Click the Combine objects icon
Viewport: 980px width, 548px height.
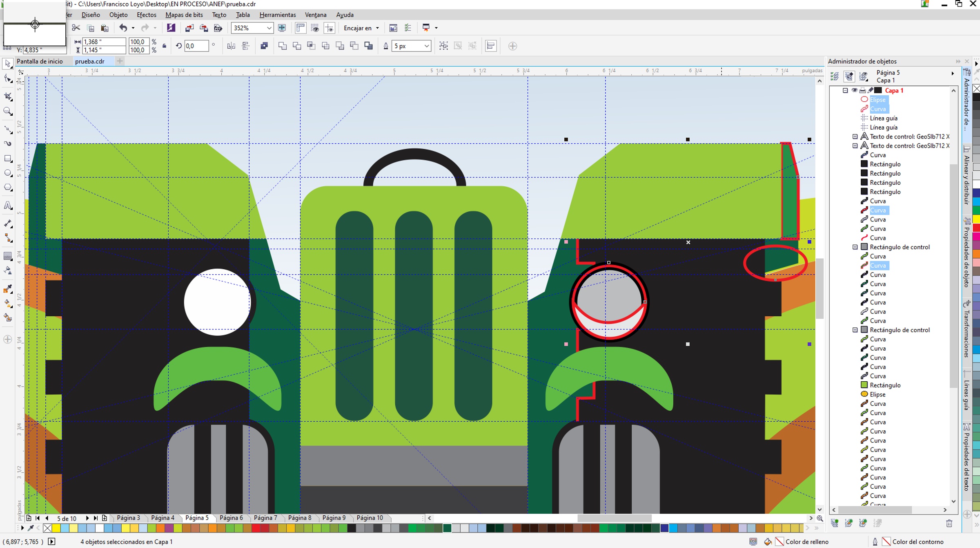pyautogui.click(x=264, y=46)
